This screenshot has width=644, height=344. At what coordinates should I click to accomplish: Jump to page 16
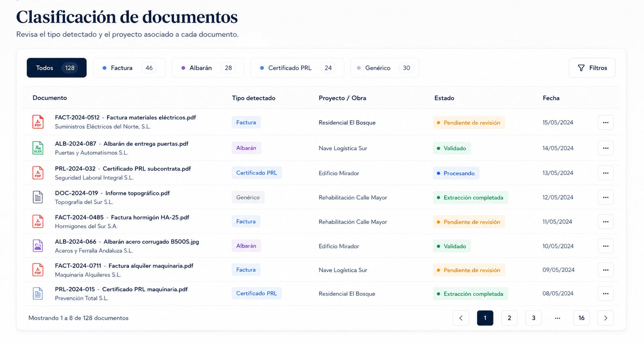pos(581,318)
